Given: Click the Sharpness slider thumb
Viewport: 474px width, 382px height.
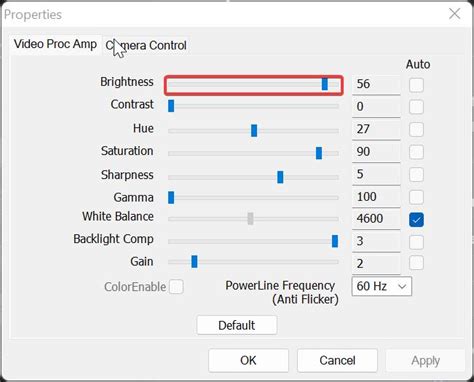Looking at the screenshot, I should pos(280,177).
